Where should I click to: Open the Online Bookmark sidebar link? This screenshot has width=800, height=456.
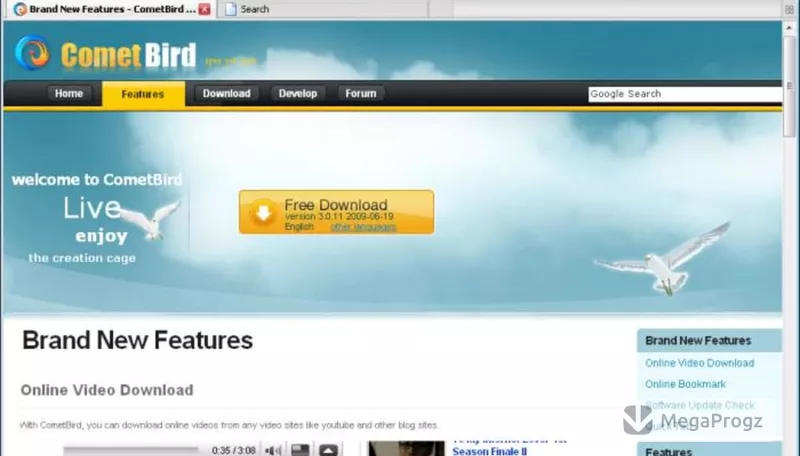[x=685, y=384]
